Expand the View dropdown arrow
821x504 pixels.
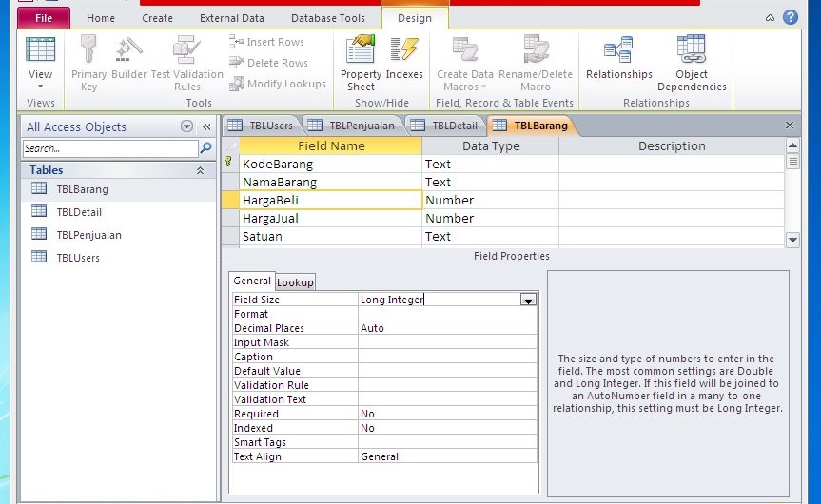pos(40,87)
